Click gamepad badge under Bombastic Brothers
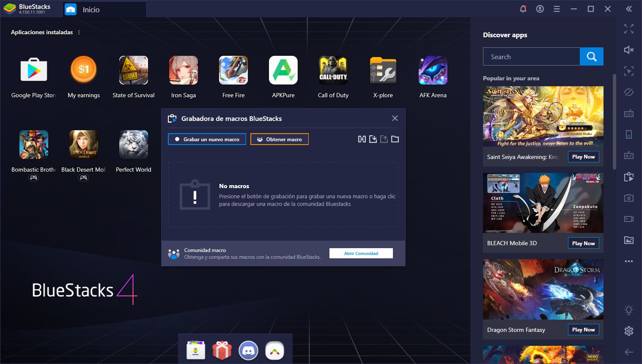The height and width of the screenshot is (364, 642). pos(34,178)
